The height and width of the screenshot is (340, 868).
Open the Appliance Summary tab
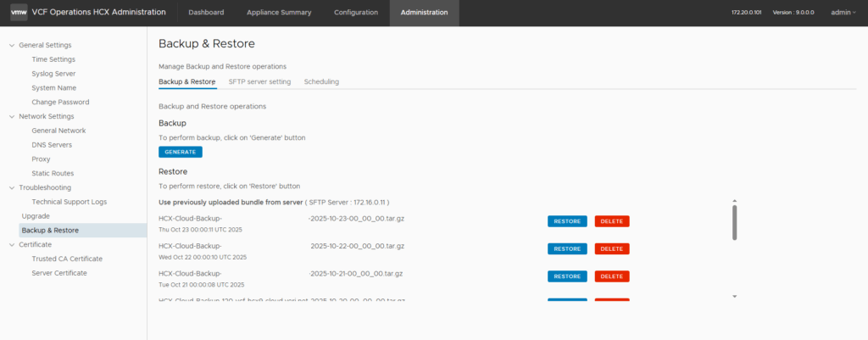(x=279, y=13)
